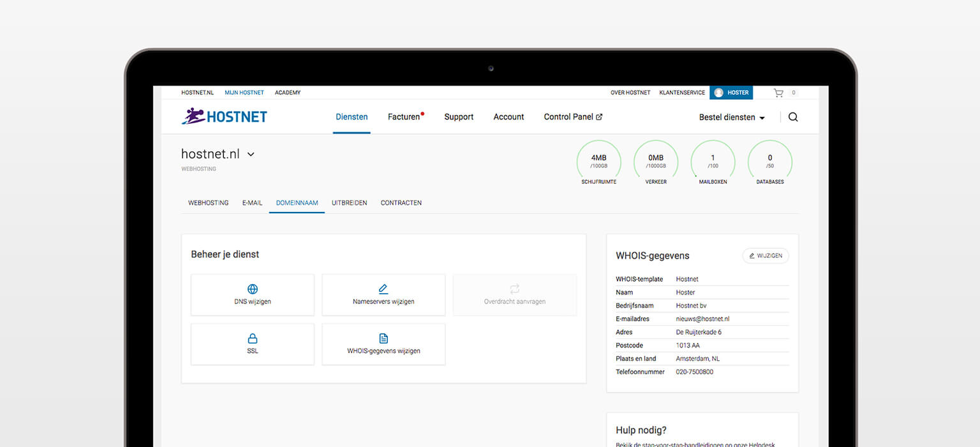This screenshot has width=980, height=447.
Task: Click the Hostnet logo
Action: [x=224, y=116]
